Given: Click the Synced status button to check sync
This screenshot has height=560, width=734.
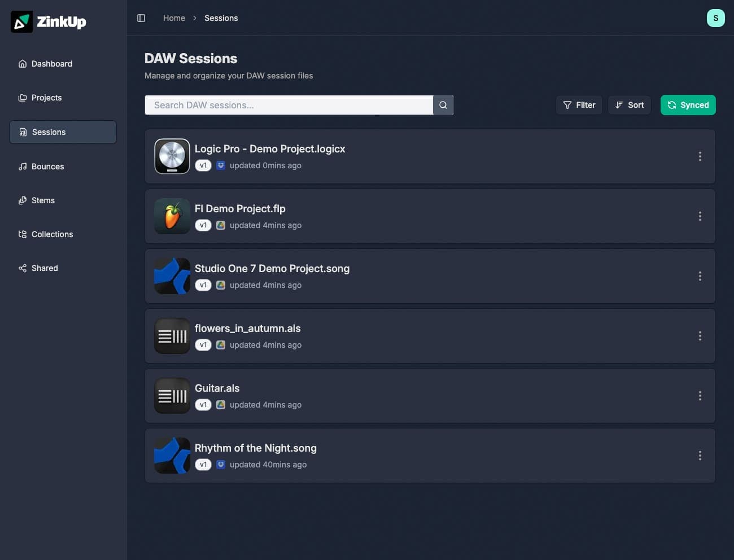Looking at the screenshot, I should [x=688, y=105].
